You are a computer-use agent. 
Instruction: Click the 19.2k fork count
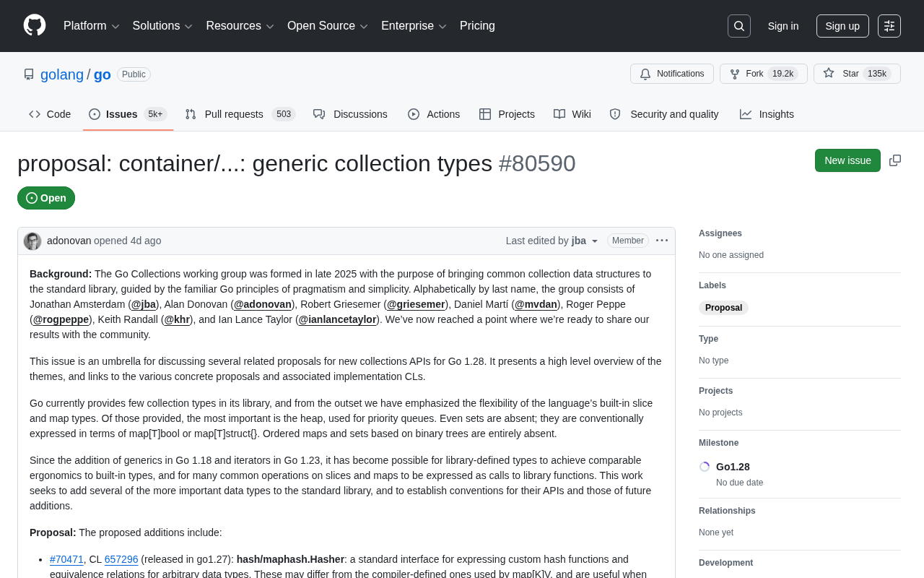pyautogui.click(x=783, y=74)
